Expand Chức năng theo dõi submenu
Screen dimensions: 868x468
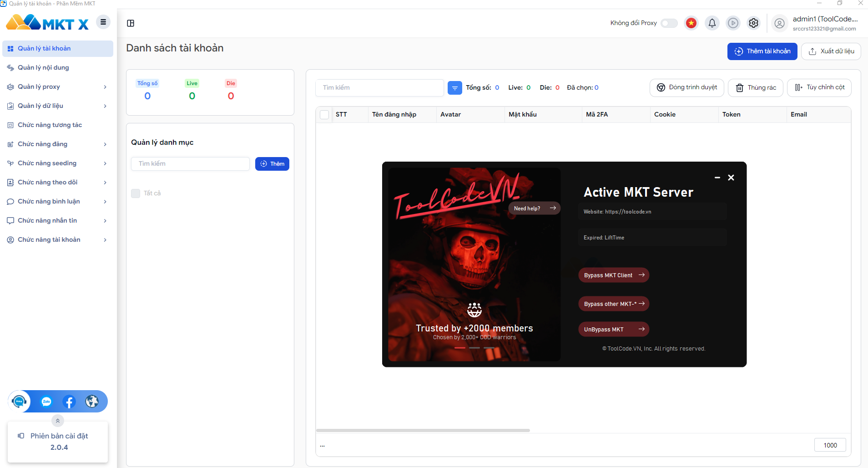click(105, 183)
